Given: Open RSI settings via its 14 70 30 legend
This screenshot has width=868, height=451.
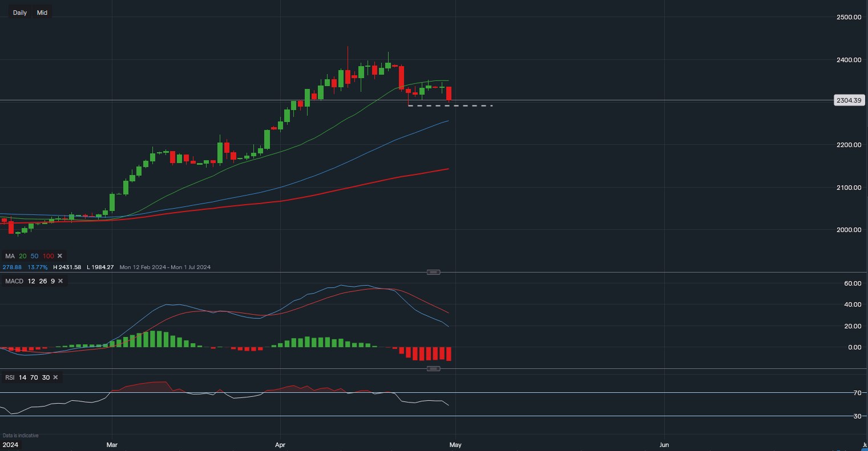Looking at the screenshot, I should [x=34, y=377].
